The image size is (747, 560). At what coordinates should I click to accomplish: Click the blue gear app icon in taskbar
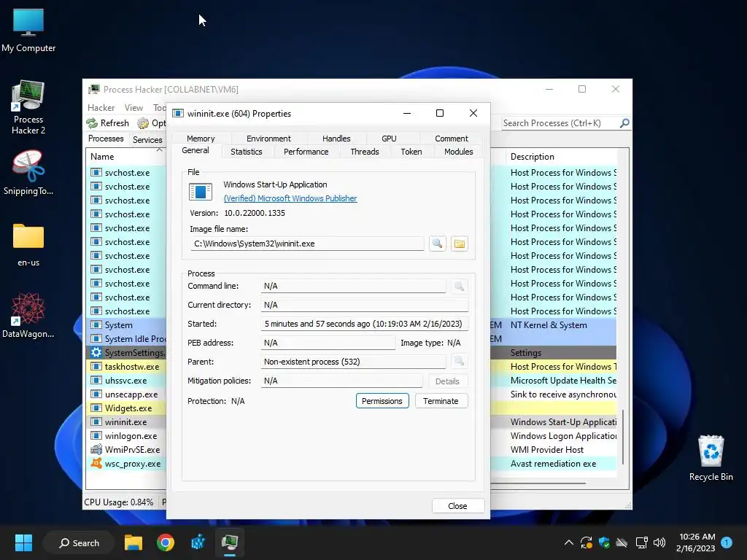(x=198, y=542)
